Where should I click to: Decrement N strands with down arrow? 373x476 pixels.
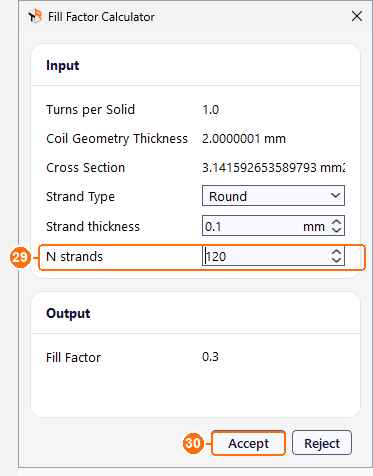click(337, 260)
